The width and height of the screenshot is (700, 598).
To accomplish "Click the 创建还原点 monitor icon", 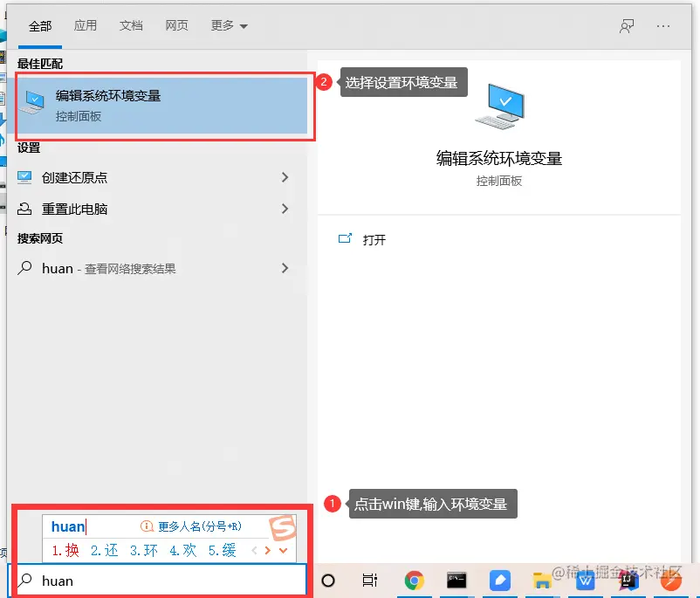I will click(x=24, y=177).
